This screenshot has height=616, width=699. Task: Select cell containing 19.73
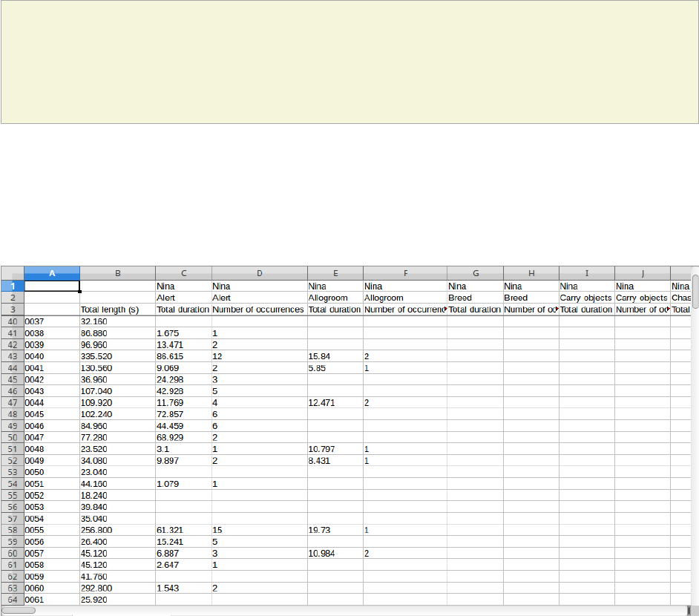tap(335, 530)
